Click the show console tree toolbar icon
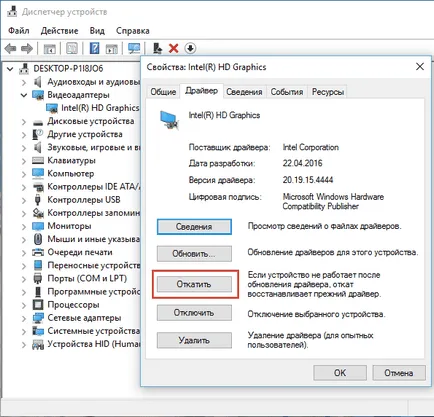Screen dimensions: 434x417 tap(50, 49)
